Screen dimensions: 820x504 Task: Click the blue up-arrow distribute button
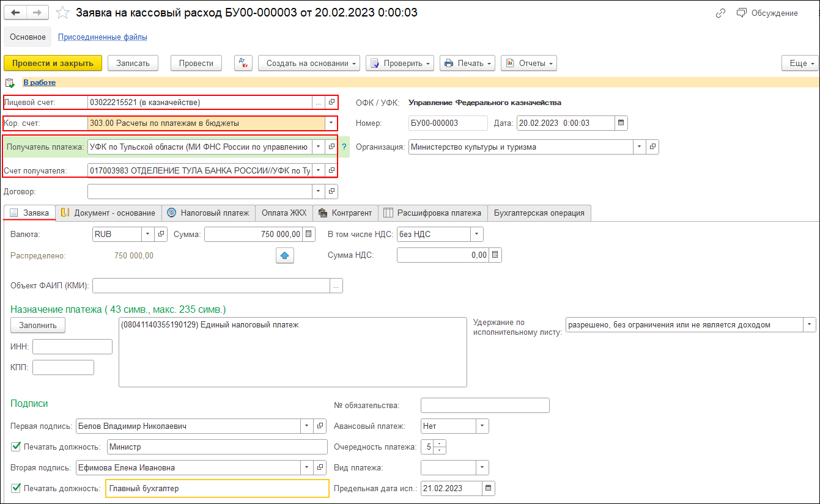tap(285, 256)
